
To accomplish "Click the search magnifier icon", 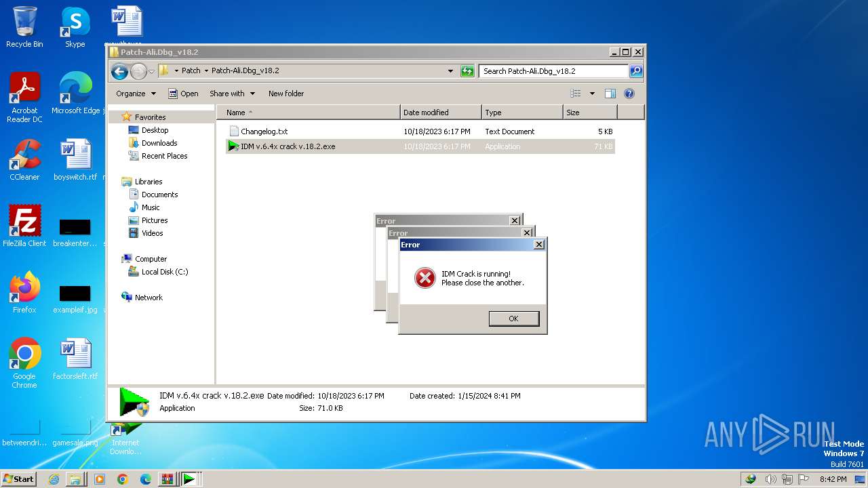I will (x=635, y=71).
